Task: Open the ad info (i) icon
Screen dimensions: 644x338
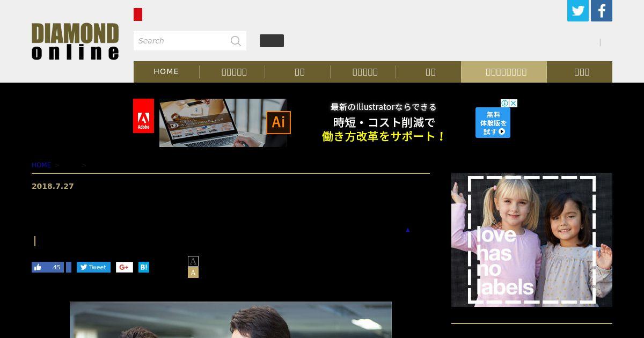Action: [504, 103]
